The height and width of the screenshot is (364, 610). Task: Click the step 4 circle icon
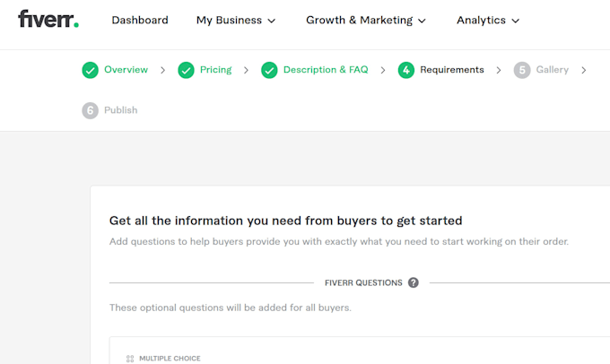pyautogui.click(x=406, y=71)
